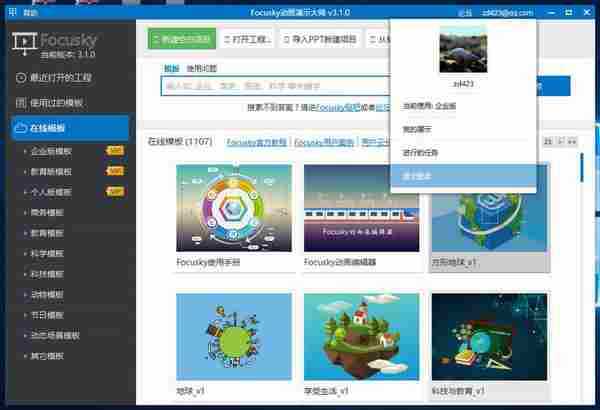Image resolution: width=600 pixels, height=410 pixels.
Task: Click the 在线模板 (1107) count heading
Action: click(180, 142)
